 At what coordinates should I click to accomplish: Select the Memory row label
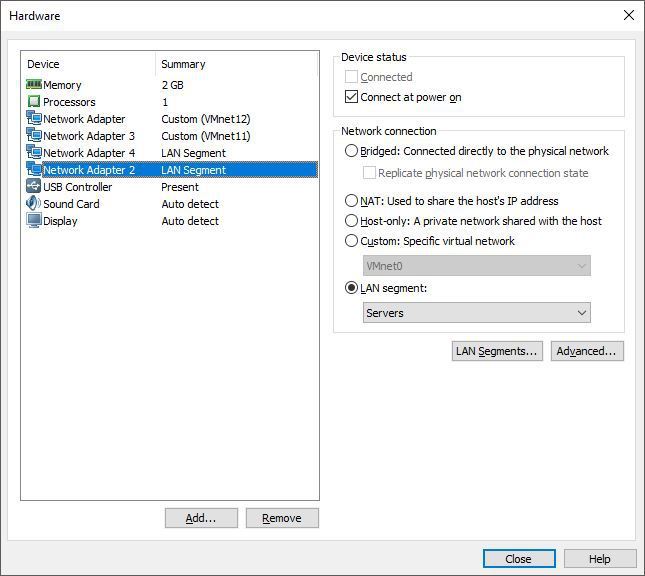click(62, 85)
